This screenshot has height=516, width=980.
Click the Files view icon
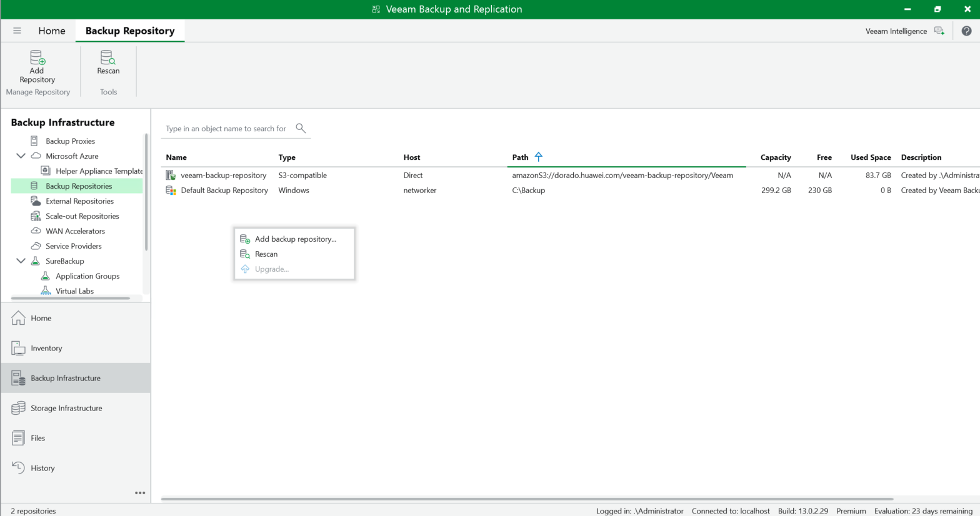[x=19, y=438]
